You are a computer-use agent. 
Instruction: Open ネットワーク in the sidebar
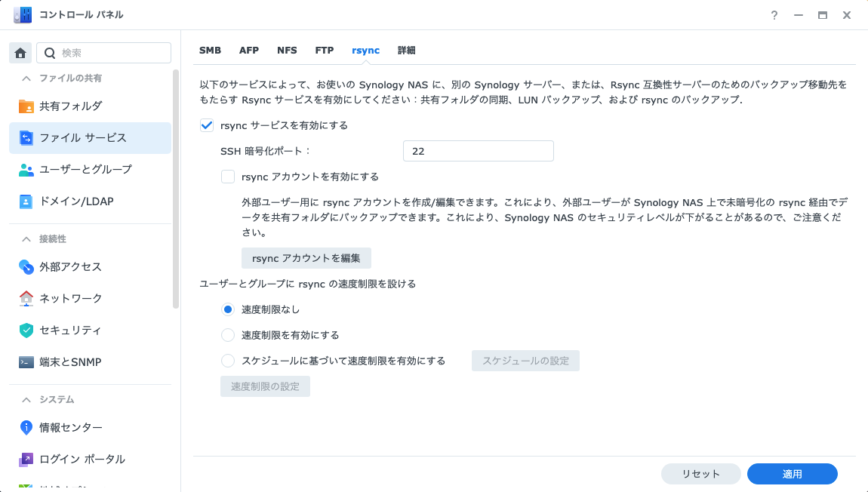[91, 298]
